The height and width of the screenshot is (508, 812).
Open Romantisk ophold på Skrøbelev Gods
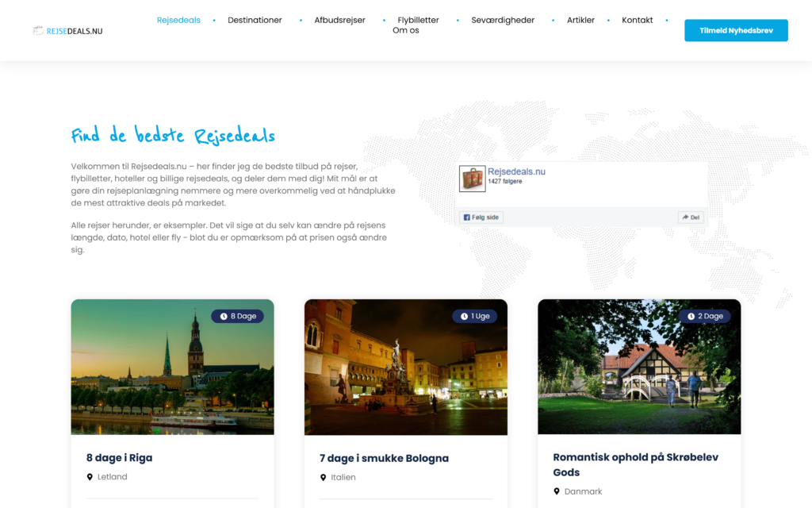tap(635, 464)
